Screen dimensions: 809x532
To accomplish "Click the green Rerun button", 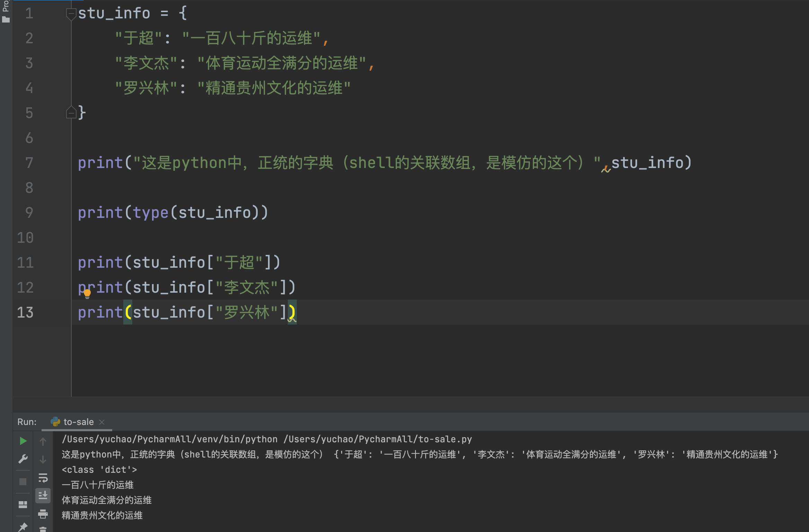I will click(x=23, y=441).
